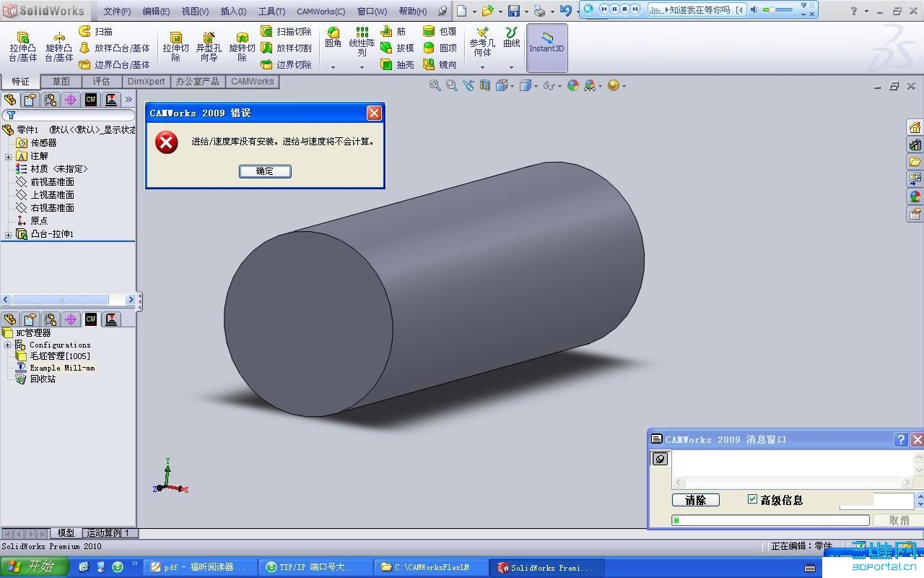Pick the 筋 rib tool
The height and width of the screenshot is (578, 924).
click(393, 32)
